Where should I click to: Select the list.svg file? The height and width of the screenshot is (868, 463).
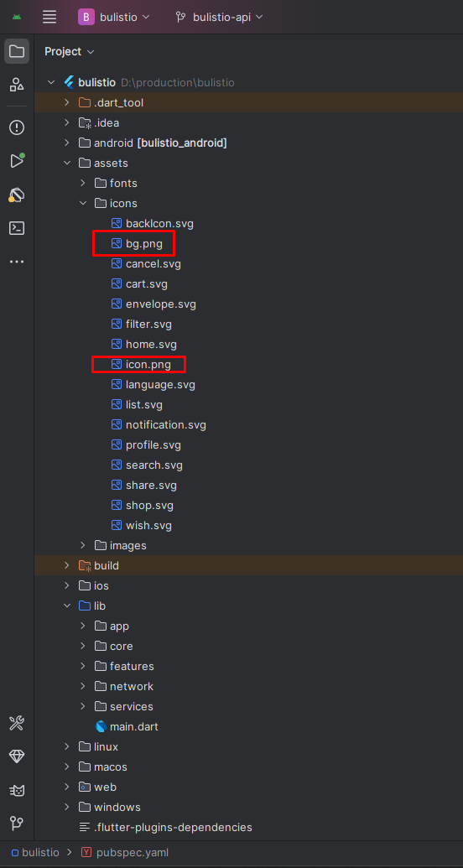[x=144, y=405]
